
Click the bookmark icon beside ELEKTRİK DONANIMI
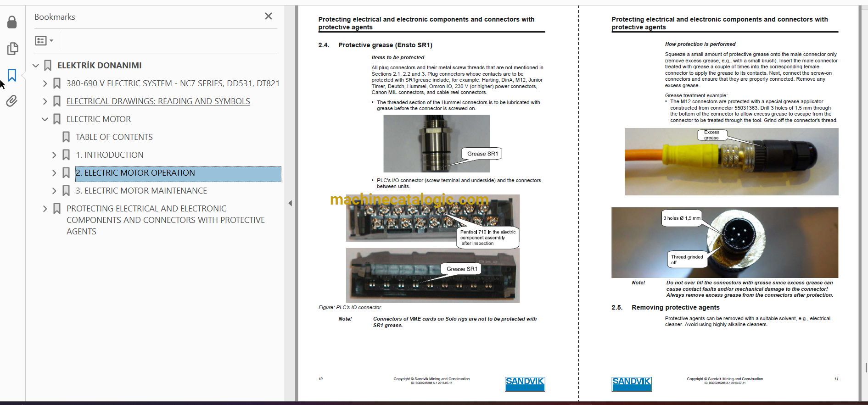(x=48, y=66)
